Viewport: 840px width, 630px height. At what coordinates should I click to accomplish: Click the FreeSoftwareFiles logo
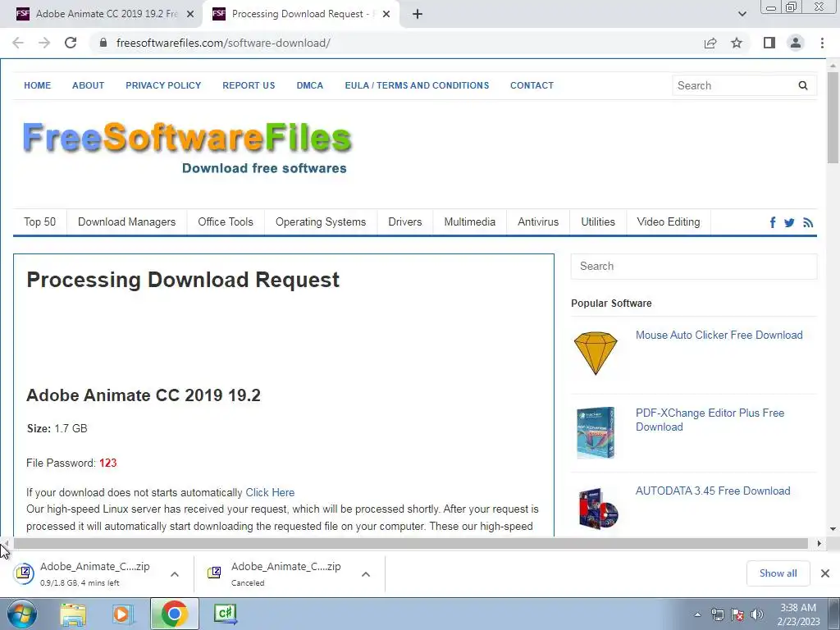187,148
